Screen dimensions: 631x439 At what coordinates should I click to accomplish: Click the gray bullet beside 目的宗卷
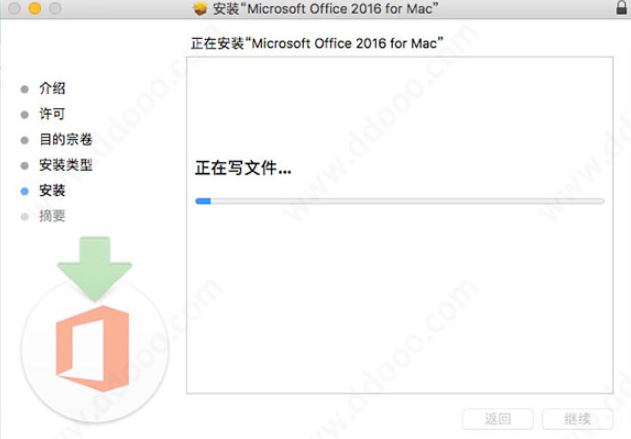(25, 140)
